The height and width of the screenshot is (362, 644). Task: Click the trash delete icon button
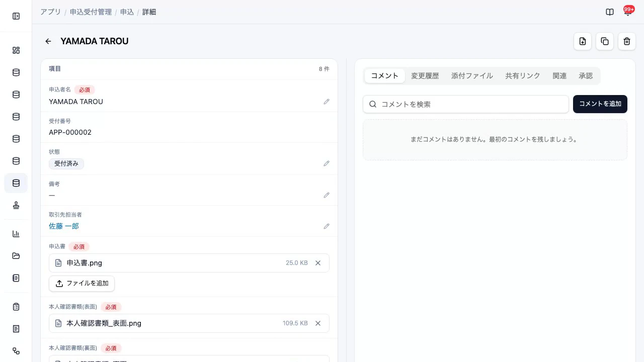(x=627, y=41)
